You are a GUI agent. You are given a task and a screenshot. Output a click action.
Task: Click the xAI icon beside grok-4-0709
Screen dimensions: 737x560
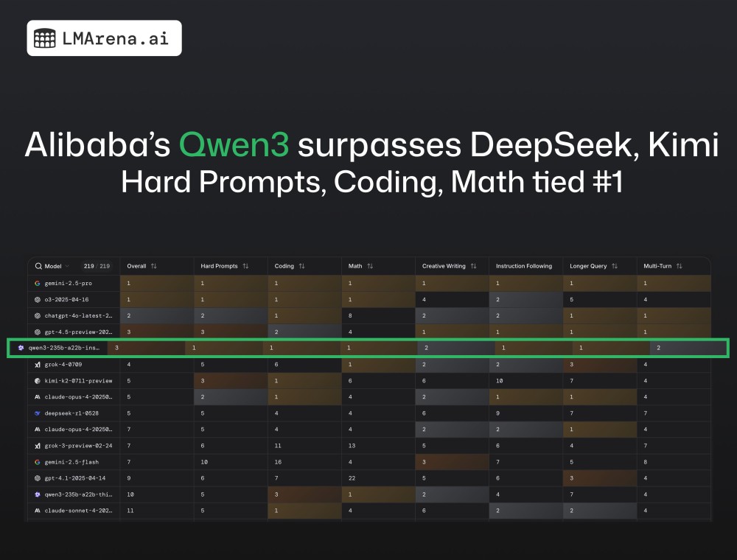pos(37,364)
